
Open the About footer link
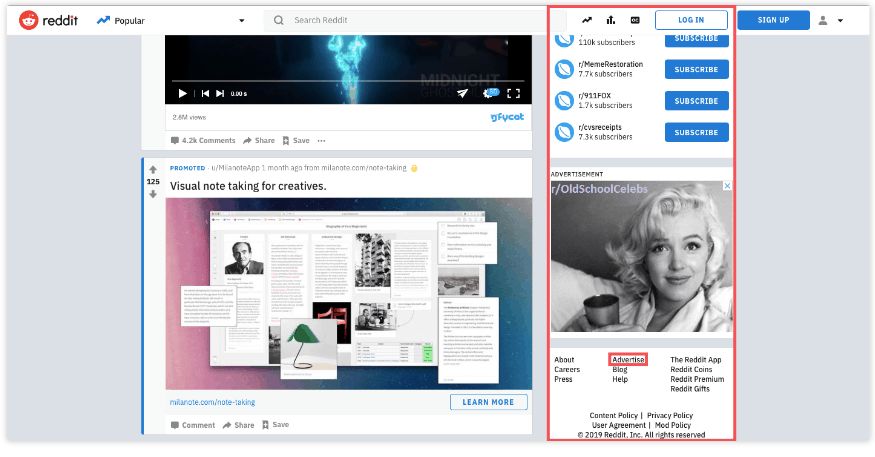pyautogui.click(x=564, y=360)
